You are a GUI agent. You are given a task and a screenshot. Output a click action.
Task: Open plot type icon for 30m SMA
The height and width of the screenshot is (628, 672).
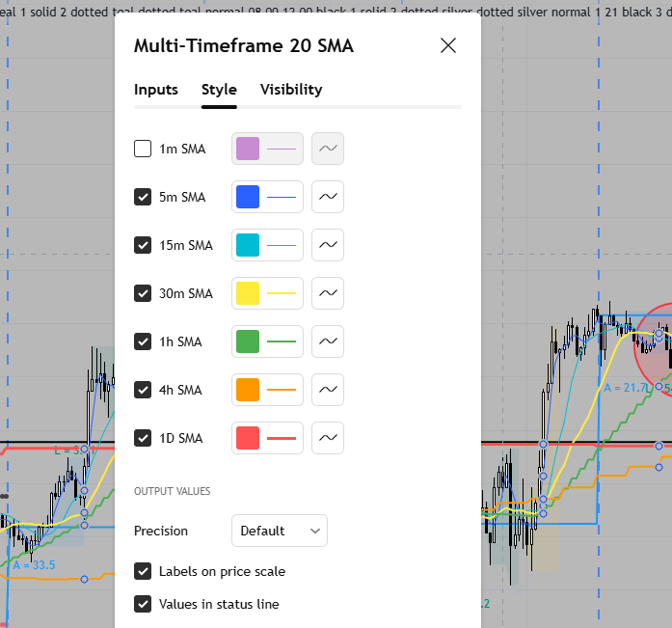tap(329, 293)
